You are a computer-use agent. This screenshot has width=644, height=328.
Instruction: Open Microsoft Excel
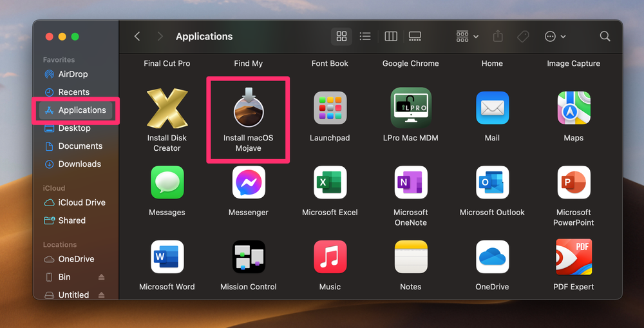click(x=330, y=183)
